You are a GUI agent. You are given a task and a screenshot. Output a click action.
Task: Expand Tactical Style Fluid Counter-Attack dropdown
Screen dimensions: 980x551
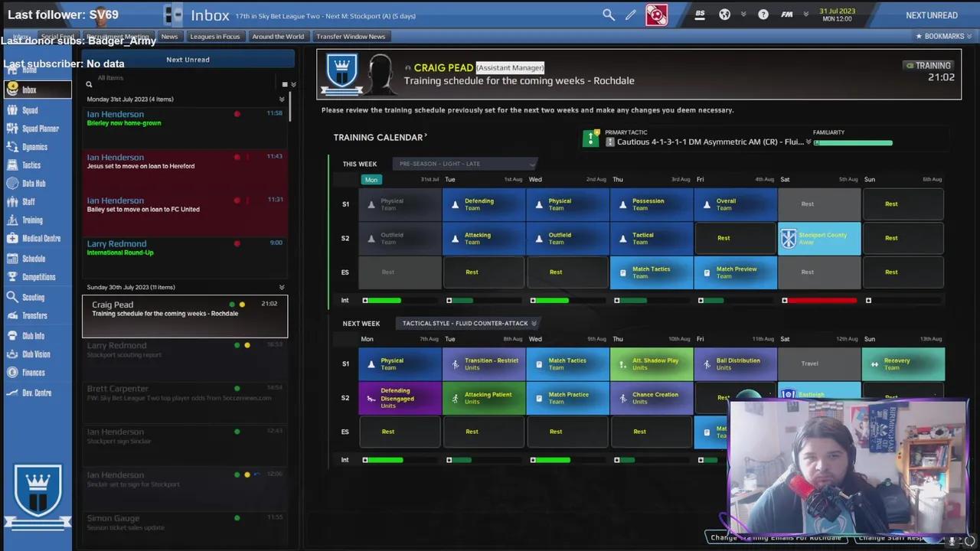click(469, 323)
